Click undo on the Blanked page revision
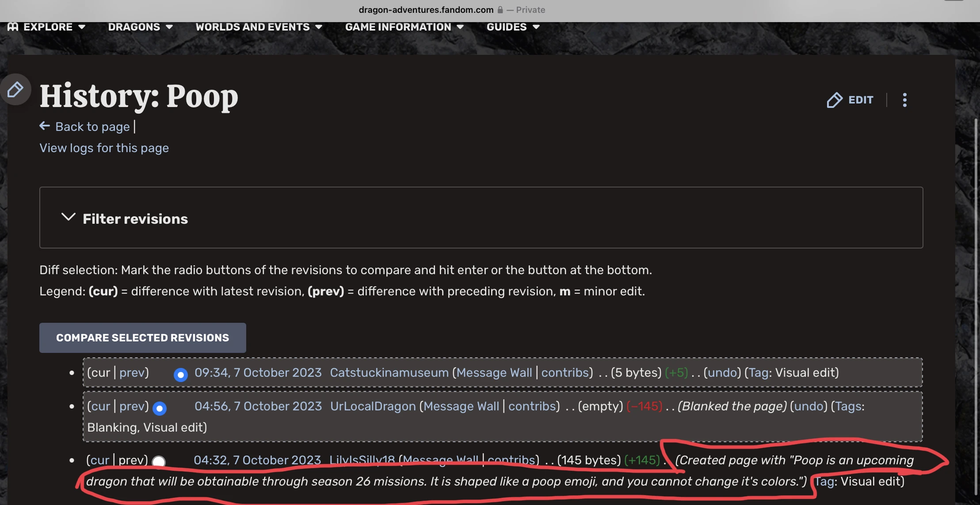Viewport: 980px width, 505px height. (808, 406)
